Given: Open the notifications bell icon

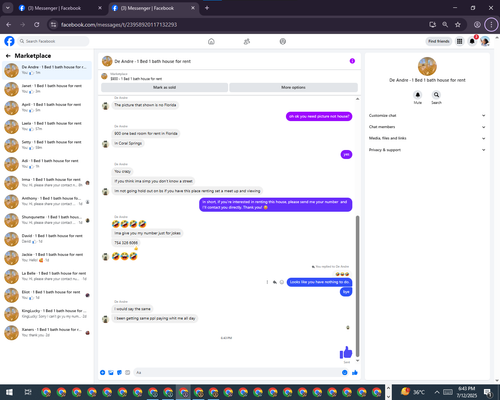Looking at the screenshot, I should click(472, 41).
